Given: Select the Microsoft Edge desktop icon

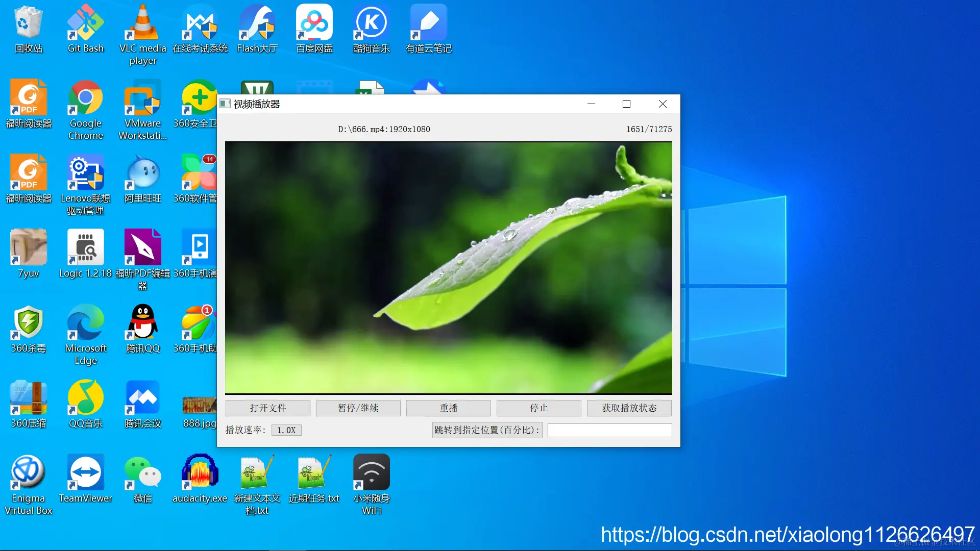Looking at the screenshot, I should [86, 323].
